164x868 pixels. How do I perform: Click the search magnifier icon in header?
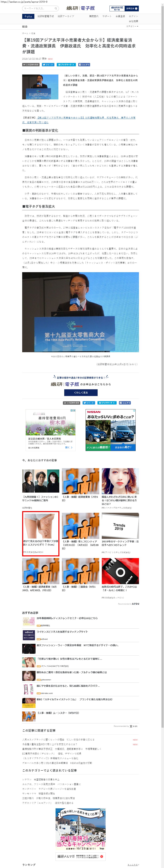(x=56, y=8)
